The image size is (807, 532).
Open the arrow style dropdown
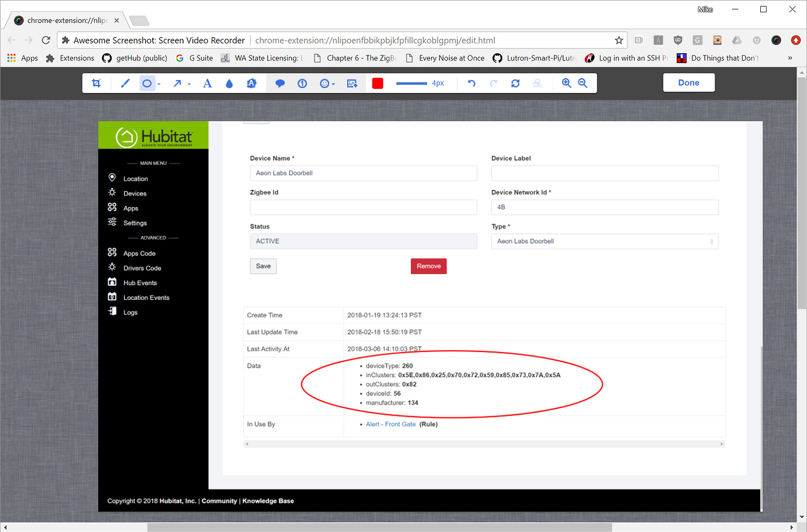189,84
